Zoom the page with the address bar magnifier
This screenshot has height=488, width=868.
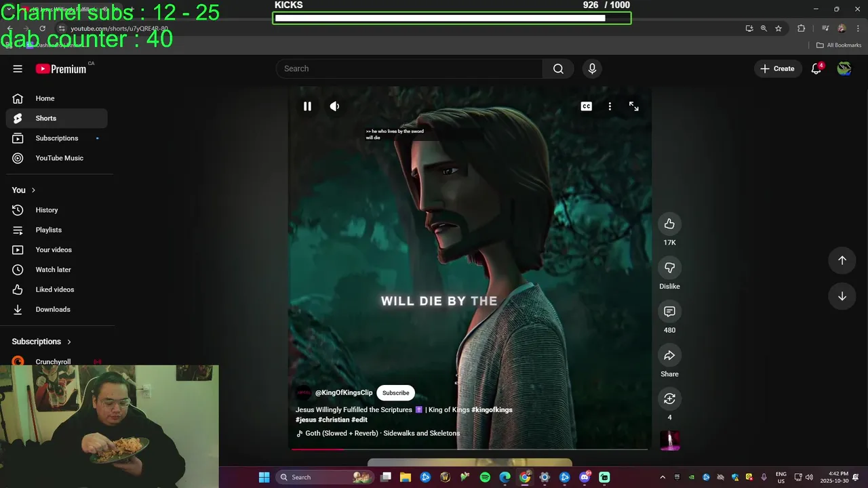point(764,28)
